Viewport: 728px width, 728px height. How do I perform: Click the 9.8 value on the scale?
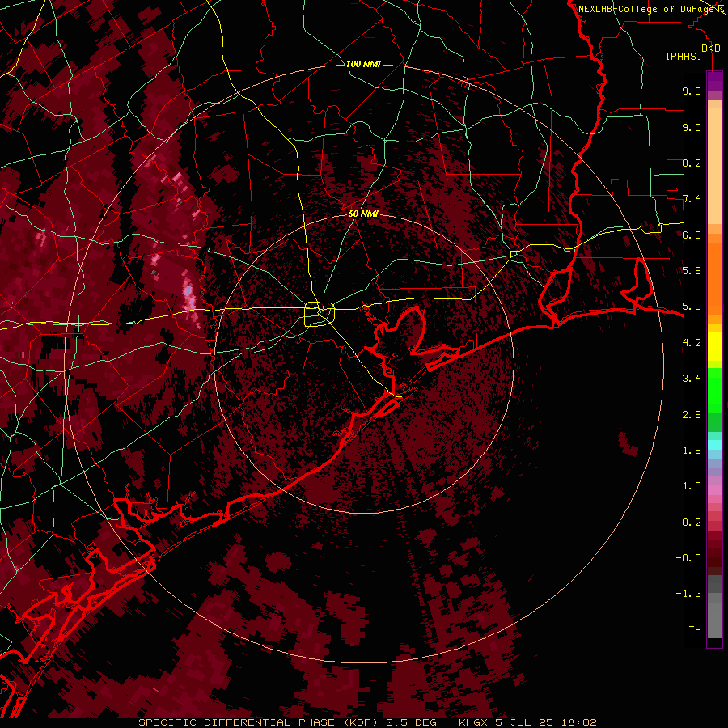(692, 91)
